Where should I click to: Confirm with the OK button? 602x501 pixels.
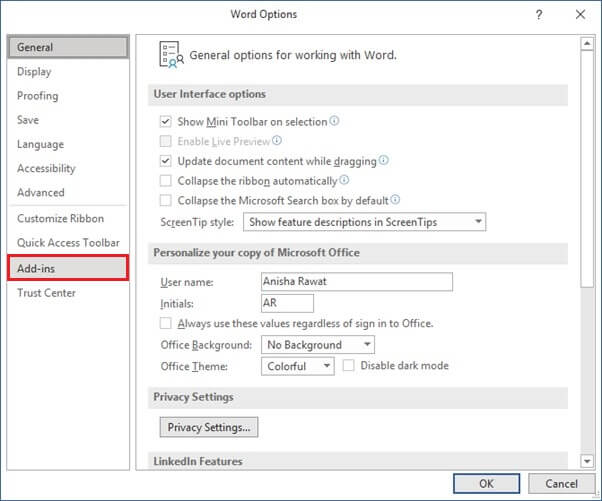[x=486, y=484]
